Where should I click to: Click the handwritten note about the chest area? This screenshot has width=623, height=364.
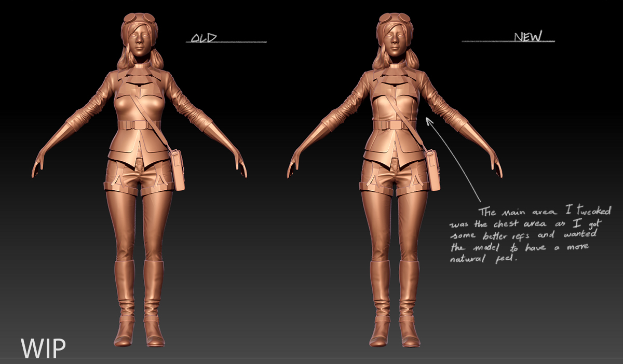point(531,234)
